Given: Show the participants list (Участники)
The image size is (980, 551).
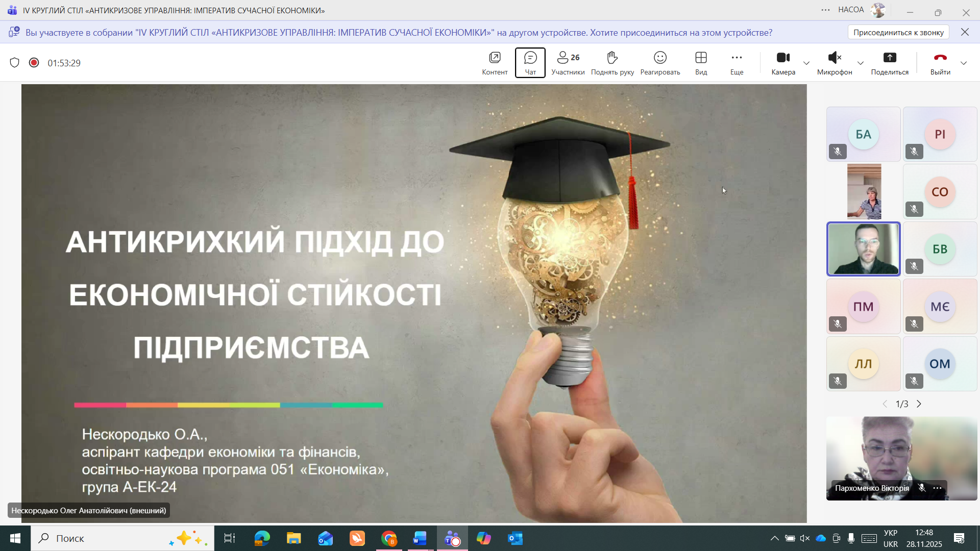Looking at the screenshot, I should tap(568, 63).
